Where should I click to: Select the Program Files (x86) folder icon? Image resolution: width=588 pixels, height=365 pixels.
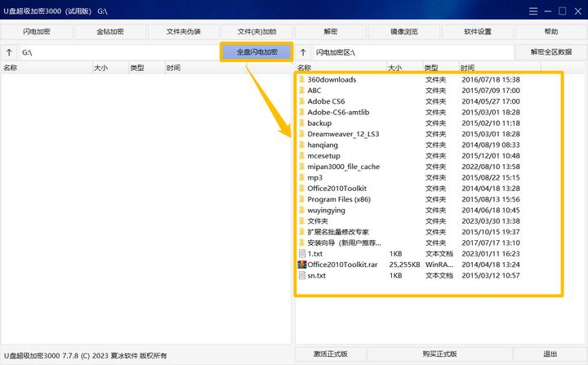point(301,199)
